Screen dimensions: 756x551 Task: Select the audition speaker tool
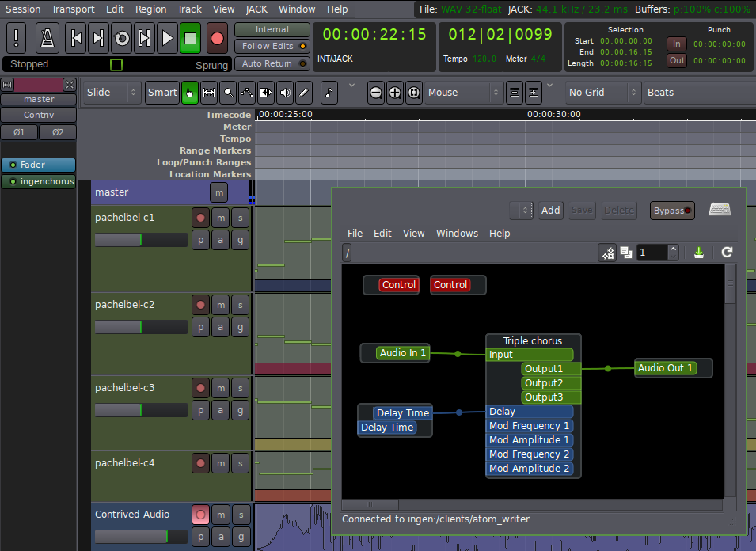(285, 93)
